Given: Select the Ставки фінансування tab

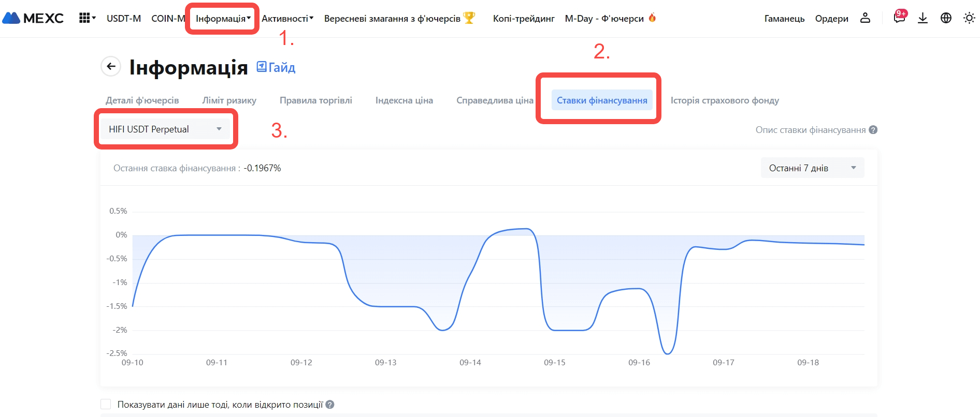Looking at the screenshot, I should (x=602, y=100).
